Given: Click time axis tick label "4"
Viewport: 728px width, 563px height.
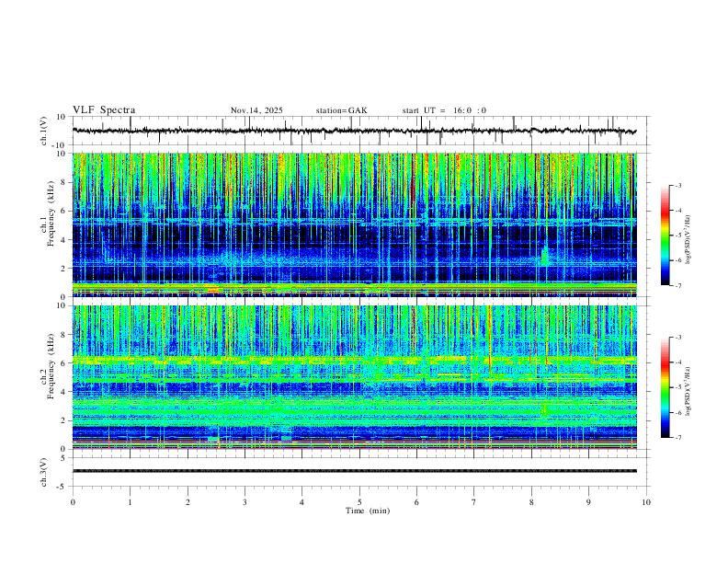Looking at the screenshot, I should click(x=301, y=502).
